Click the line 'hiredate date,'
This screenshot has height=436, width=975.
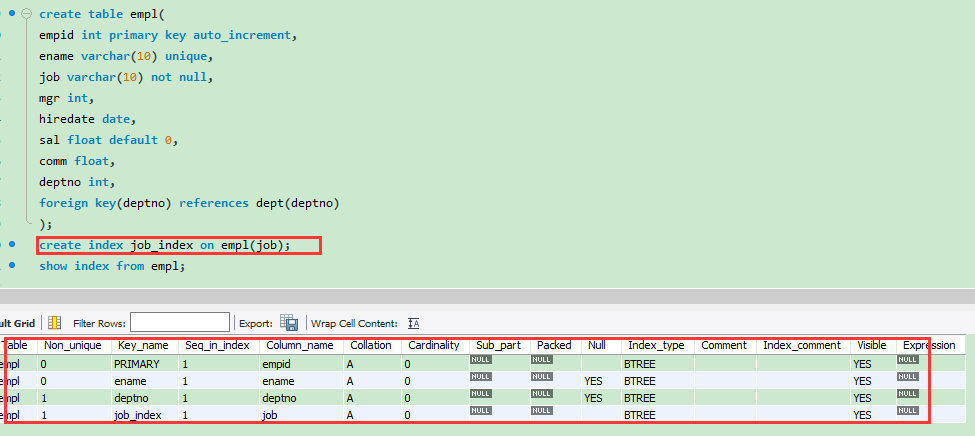[x=88, y=119]
